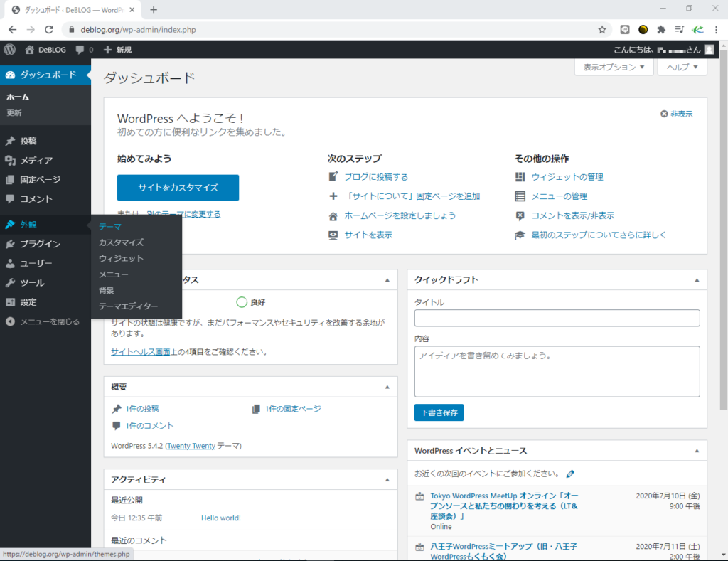Reload the page in the browser

click(49, 30)
